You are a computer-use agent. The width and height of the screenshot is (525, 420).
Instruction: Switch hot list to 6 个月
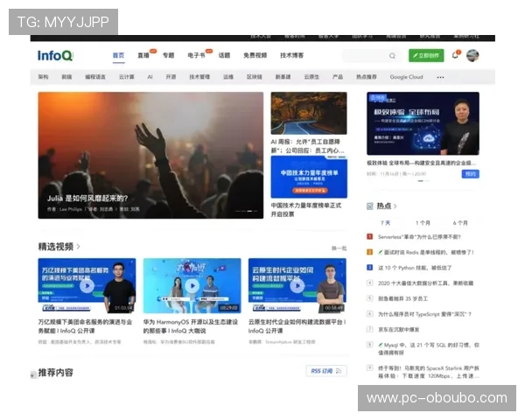(x=460, y=223)
